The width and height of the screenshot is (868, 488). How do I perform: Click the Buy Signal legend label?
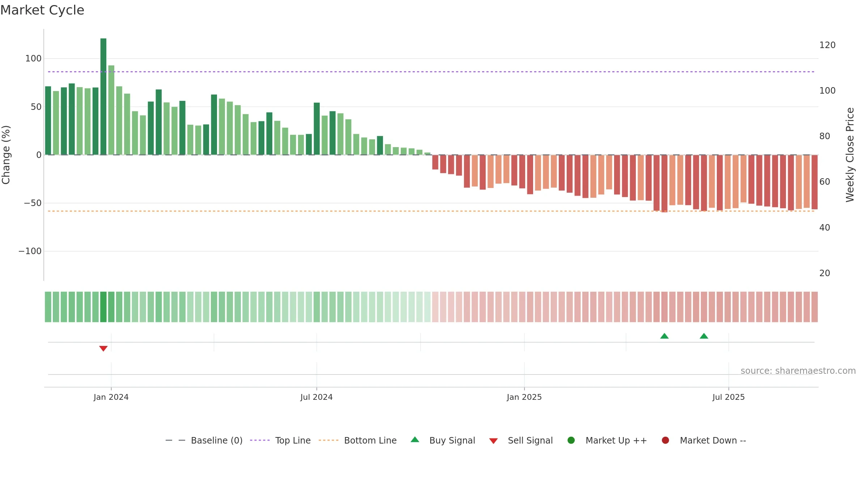tap(452, 440)
